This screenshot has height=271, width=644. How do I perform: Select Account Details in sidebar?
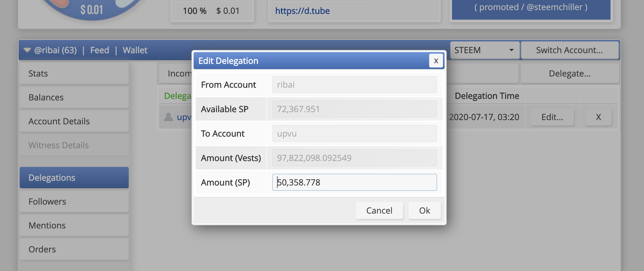pyautogui.click(x=74, y=121)
